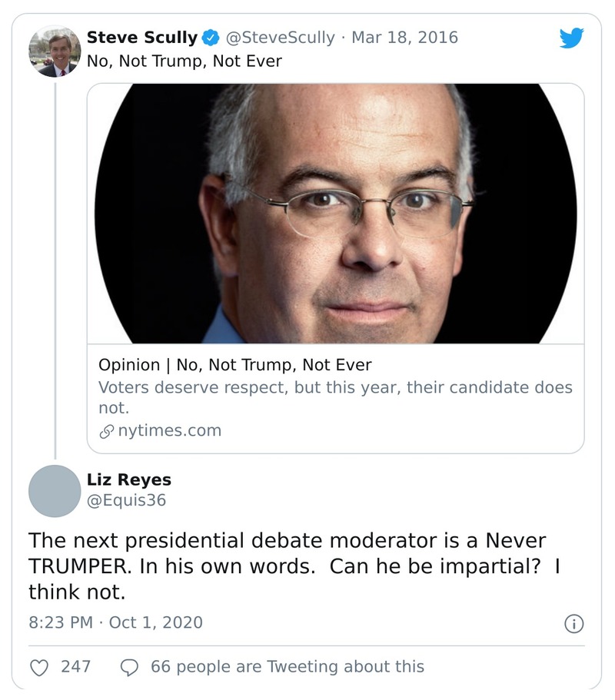The image size is (615, 700).
Task: Click the nytimes.com source link
Action: 169,431
